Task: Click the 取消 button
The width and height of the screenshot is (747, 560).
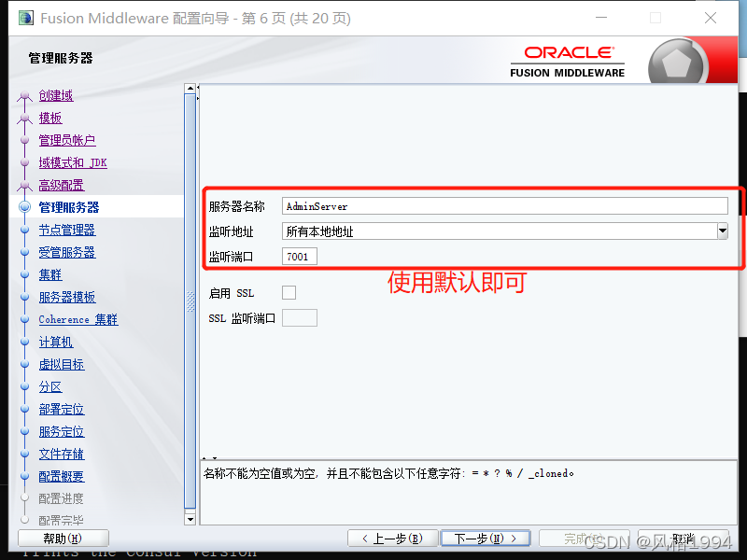Action: (x=684, y=539)
